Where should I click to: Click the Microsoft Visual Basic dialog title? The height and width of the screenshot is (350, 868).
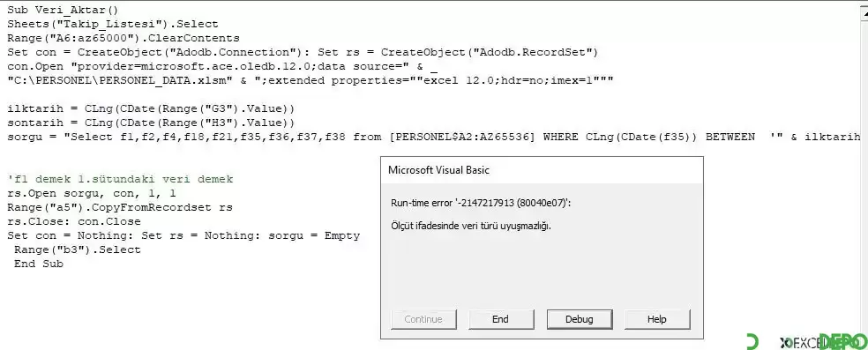[439, 170]
